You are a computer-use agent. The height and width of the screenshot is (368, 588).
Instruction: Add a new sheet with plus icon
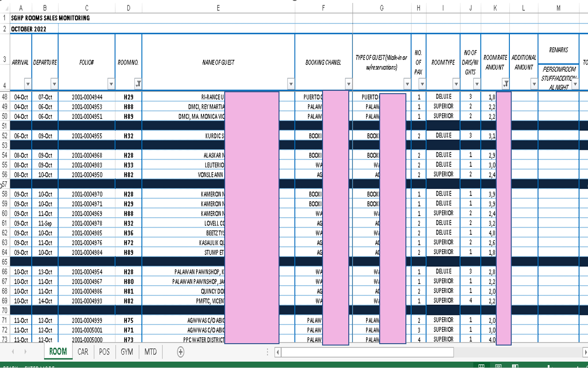[180, 352]
